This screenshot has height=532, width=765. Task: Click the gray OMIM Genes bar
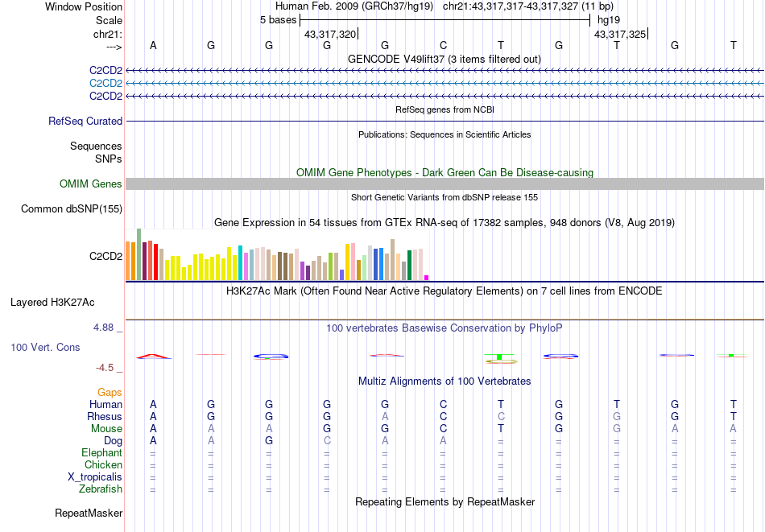coord(445,184)
